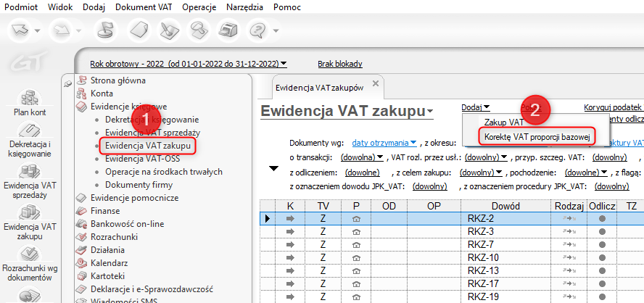Open Deklaracje i e-Sprawozdawczość tree item
This screenshot has height=303, width=644.
pyautogui.click(x=152, y=289)
